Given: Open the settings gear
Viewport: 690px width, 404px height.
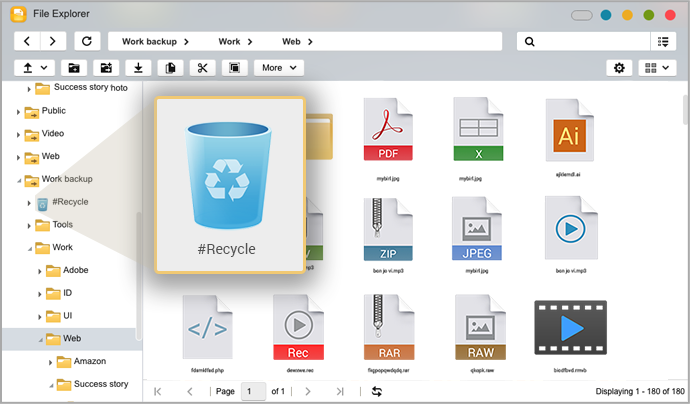Looking at the screenshot, I should coord(619,68).
